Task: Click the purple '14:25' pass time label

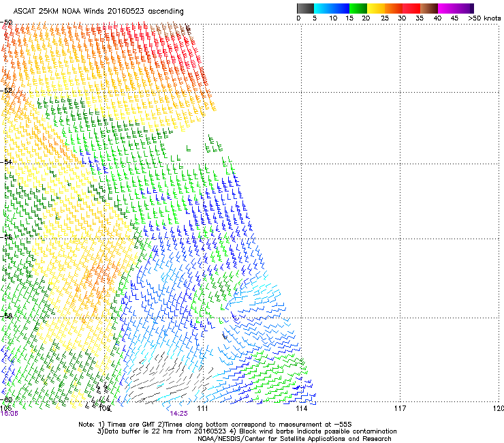Action: point(178,414)
